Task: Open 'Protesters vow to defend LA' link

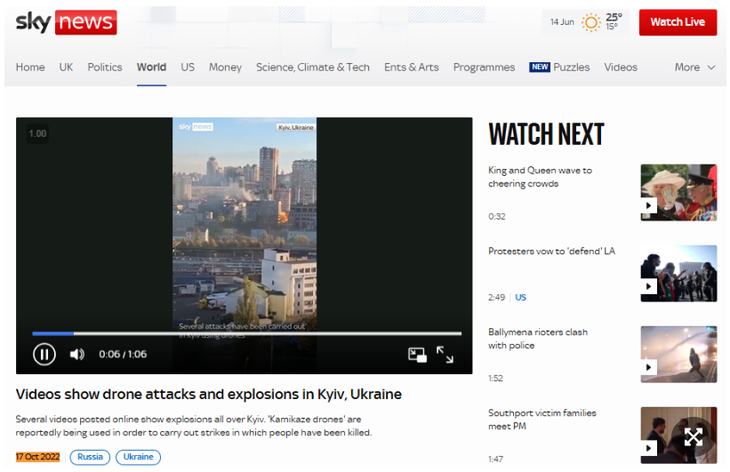Action: [x=551, y=251]
